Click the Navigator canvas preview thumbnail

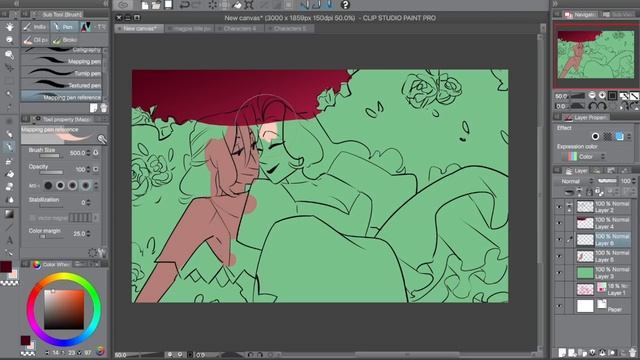(596, 55)
